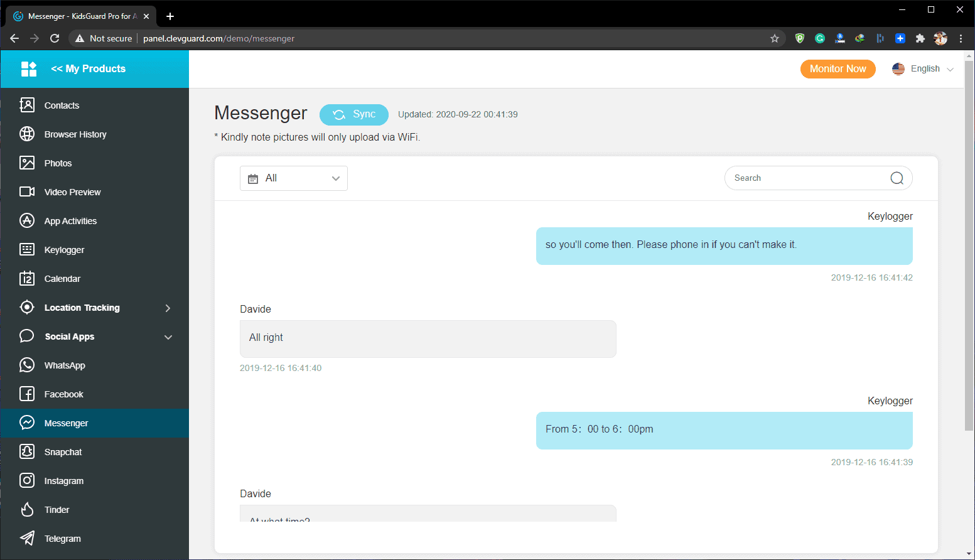Switch to the Facebook menu item
Viewport: 975px width, 560px height.
pos(63,394)
